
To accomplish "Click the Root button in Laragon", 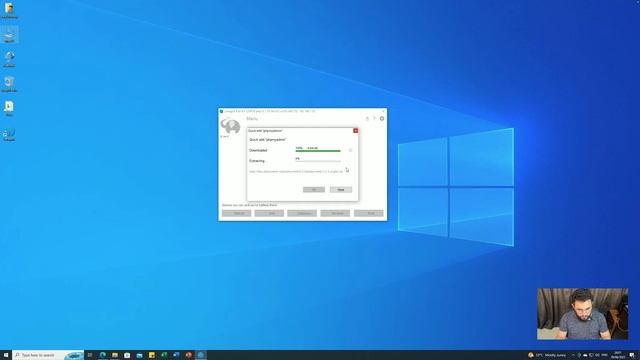I will pyautogui.click(x=369, y=213).
